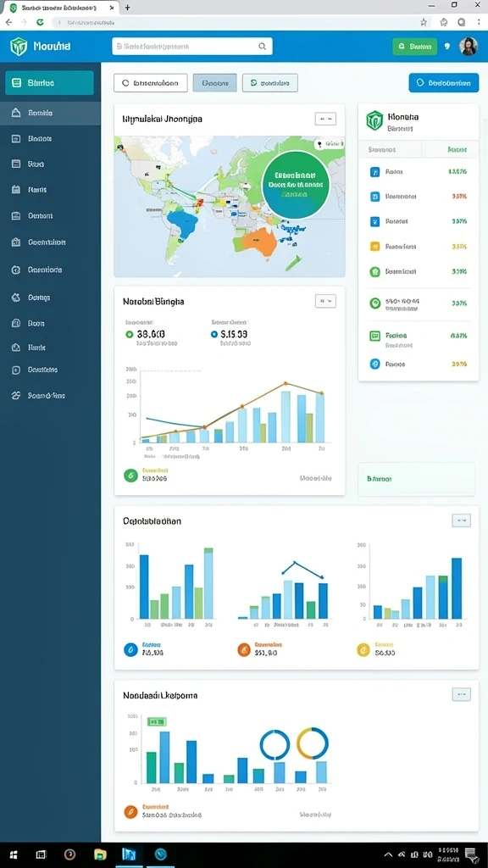
Task: Switch to the grey-blue middle filter tab
Action: pyautogui.click(x=214, y=83)
